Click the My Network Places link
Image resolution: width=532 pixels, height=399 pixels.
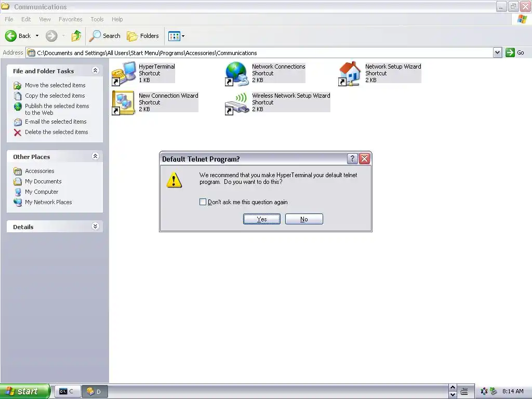tap(48, 202)
